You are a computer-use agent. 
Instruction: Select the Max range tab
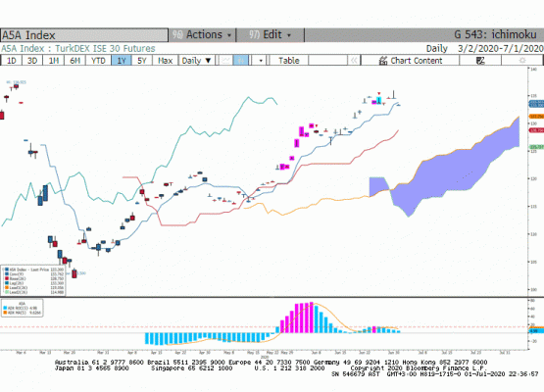pyautogui.click(x=165, y=61)
